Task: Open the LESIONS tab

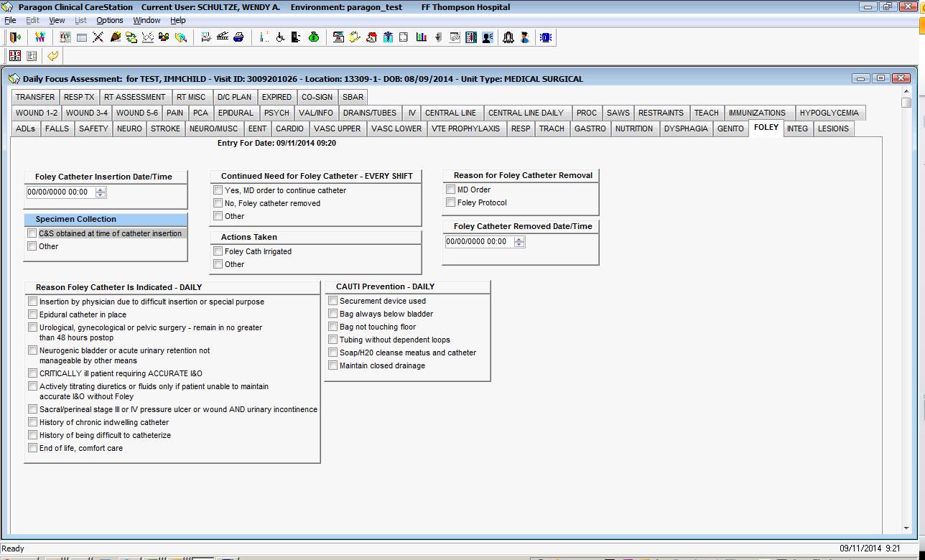Action: pos(833,129)
